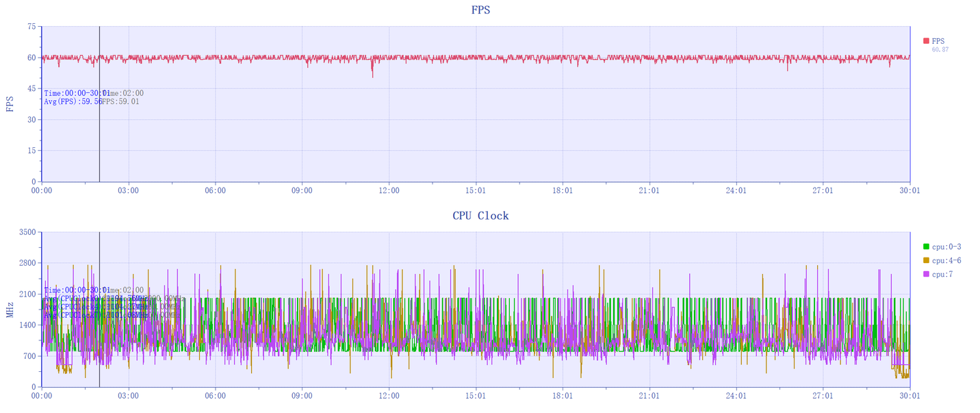Click the Avg(FPS):59.56 overlay text

[73, 101]
